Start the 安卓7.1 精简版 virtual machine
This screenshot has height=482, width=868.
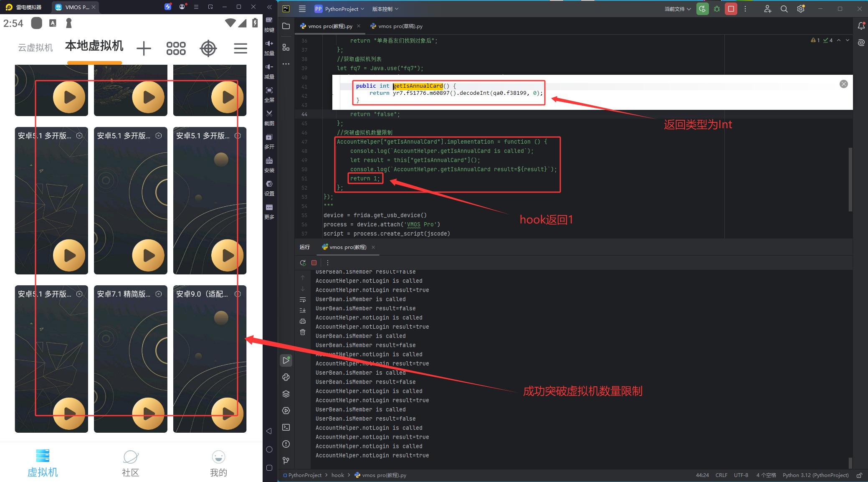pyautogui.click(x=148, y=413)
